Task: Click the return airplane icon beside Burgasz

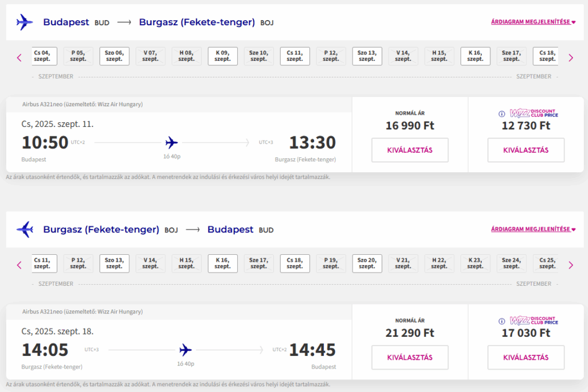Action: tap(25, 230)
